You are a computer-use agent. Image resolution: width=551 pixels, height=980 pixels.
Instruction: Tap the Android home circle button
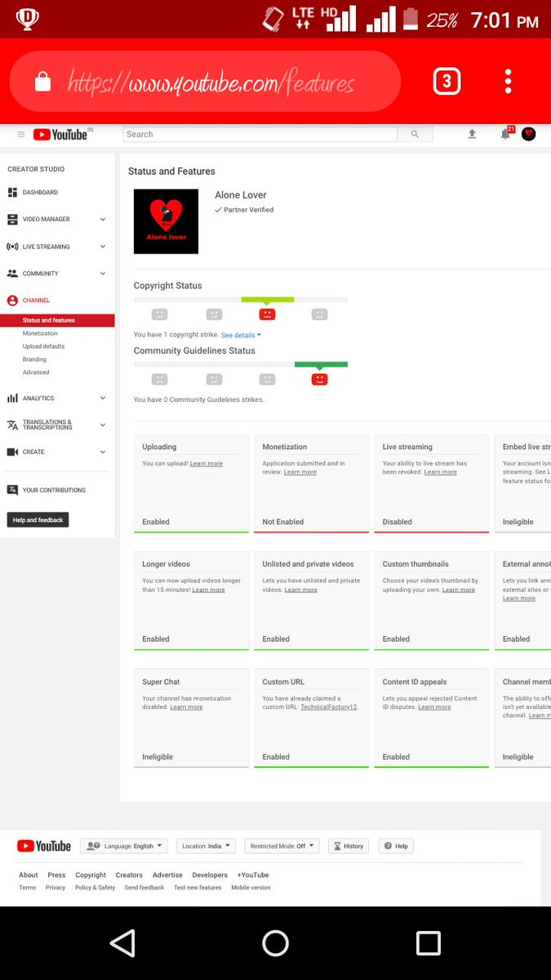275,943
